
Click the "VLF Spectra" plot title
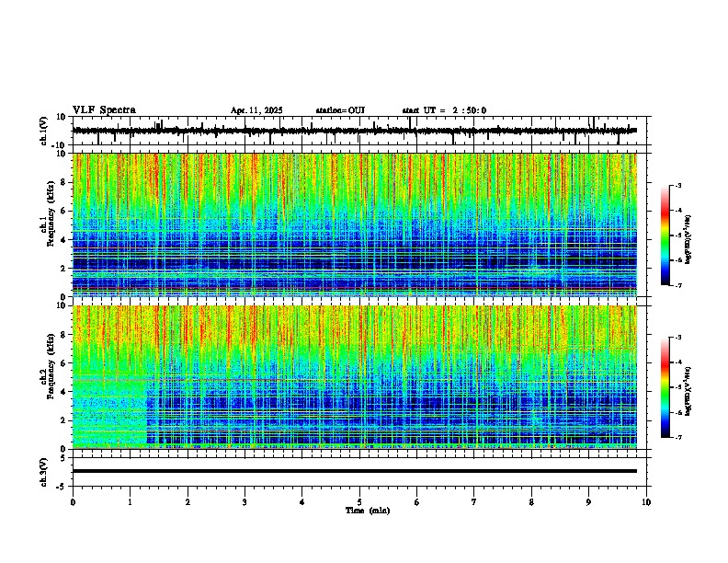point(104,110)
